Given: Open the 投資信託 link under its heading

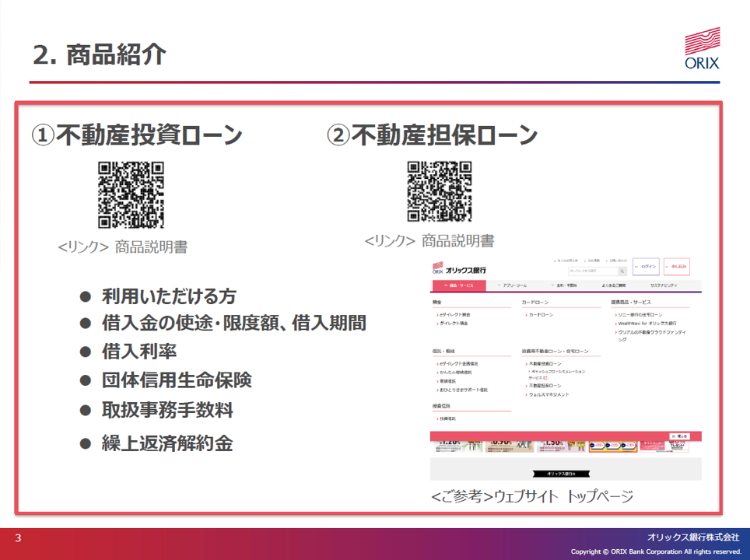Looking at the screenshot, I should tap(447, 418).
